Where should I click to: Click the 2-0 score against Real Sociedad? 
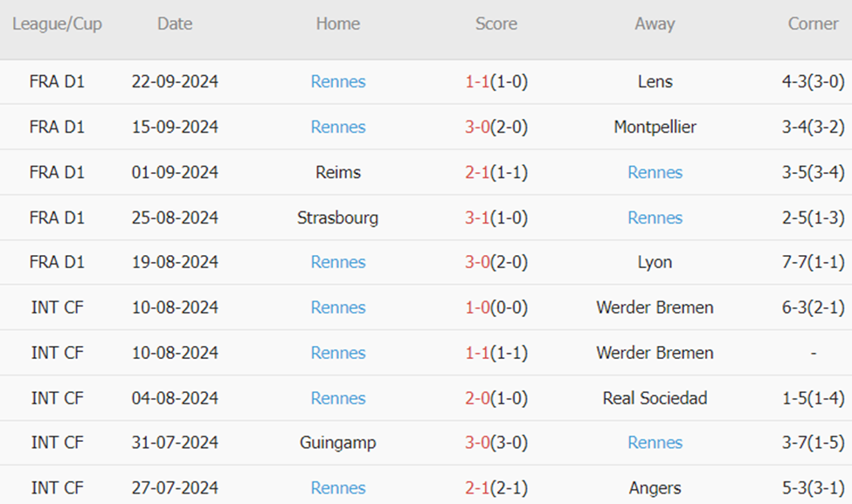[x=477, y=398]
